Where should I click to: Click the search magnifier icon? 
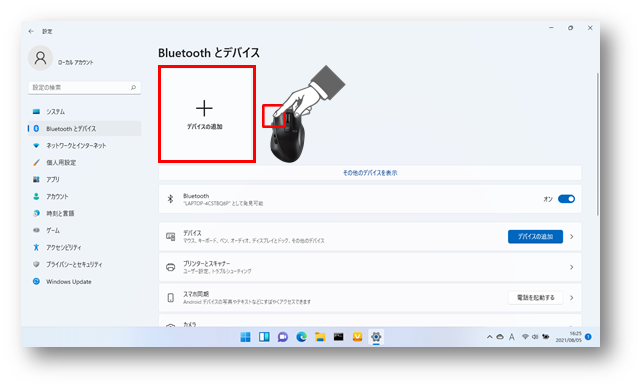pos(133,87)
